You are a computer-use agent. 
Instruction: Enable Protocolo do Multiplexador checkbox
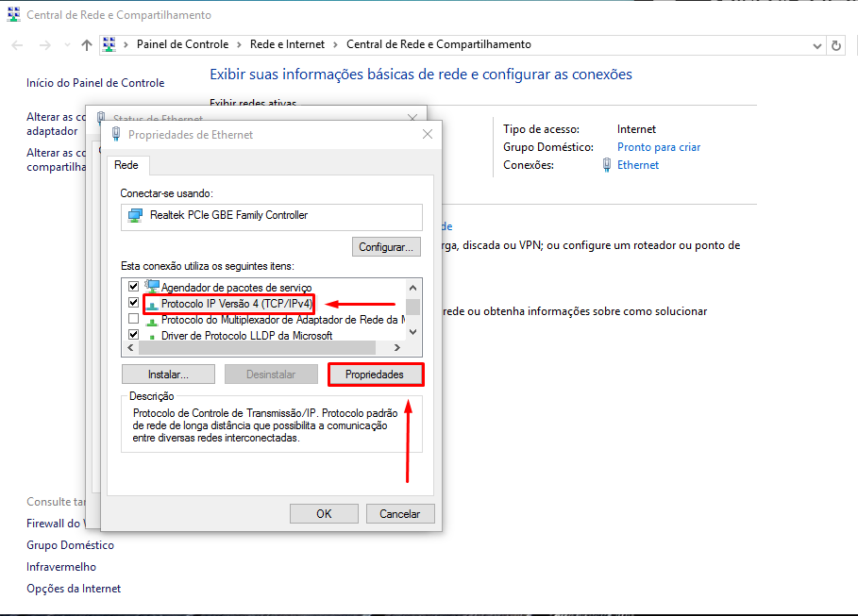click(134, 319)
